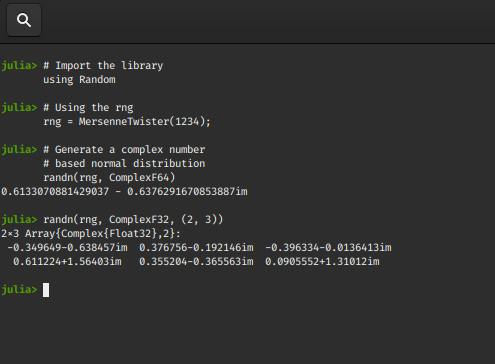Click the value 0.376756-0.192146im
This screenshot has width=495, height=364.
pyautogui.click(x=196, y=248)
